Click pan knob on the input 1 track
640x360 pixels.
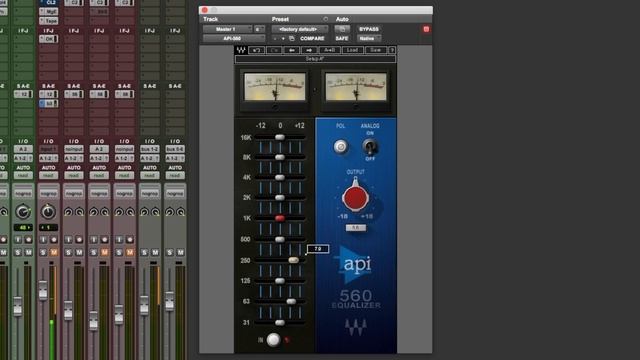(x=48, y=211)
